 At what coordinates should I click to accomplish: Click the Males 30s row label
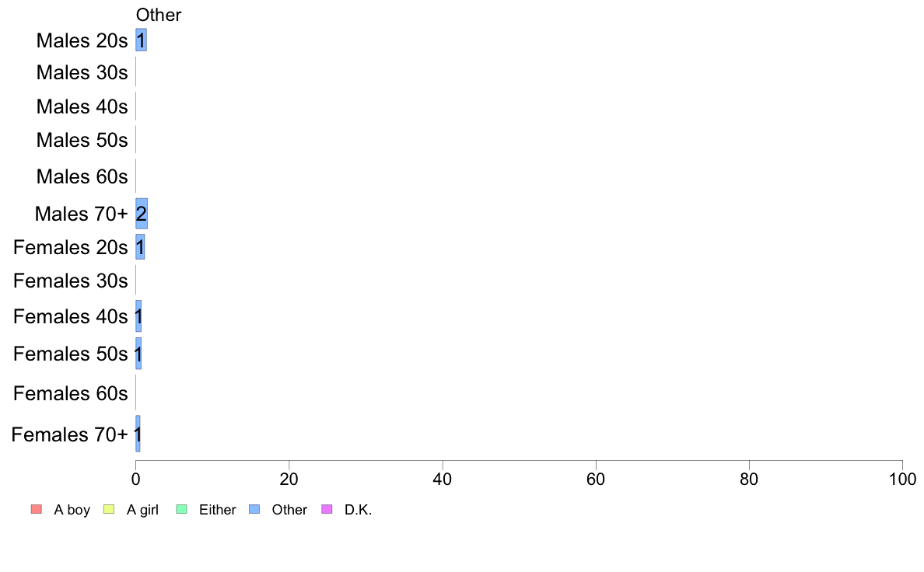[82, 72]
